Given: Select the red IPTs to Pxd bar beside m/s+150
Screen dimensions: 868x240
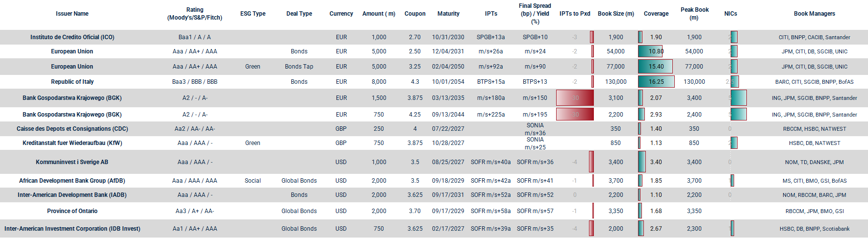Looking at the screenshot, I should pos(575,98).
